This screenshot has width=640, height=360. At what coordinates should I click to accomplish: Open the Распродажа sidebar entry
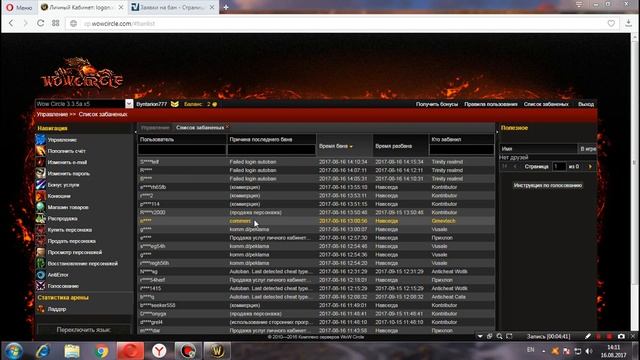[x=62, y=218]
